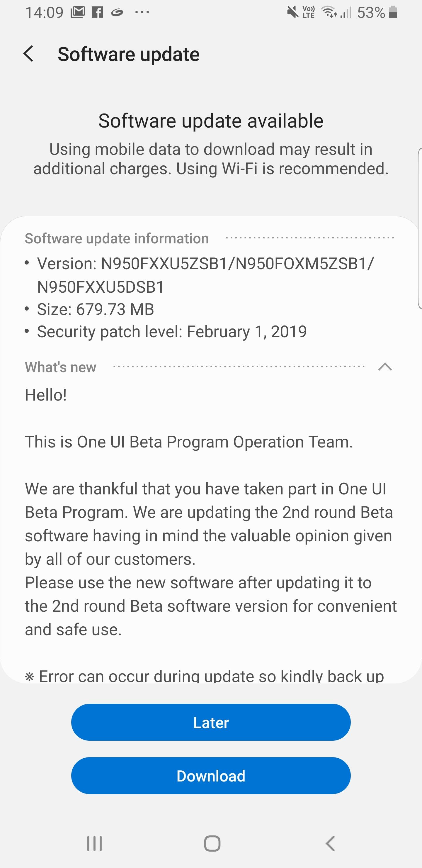Tap the Security patch level entry
This screenshot has width=422, height=868.
[x=172, y=332]
